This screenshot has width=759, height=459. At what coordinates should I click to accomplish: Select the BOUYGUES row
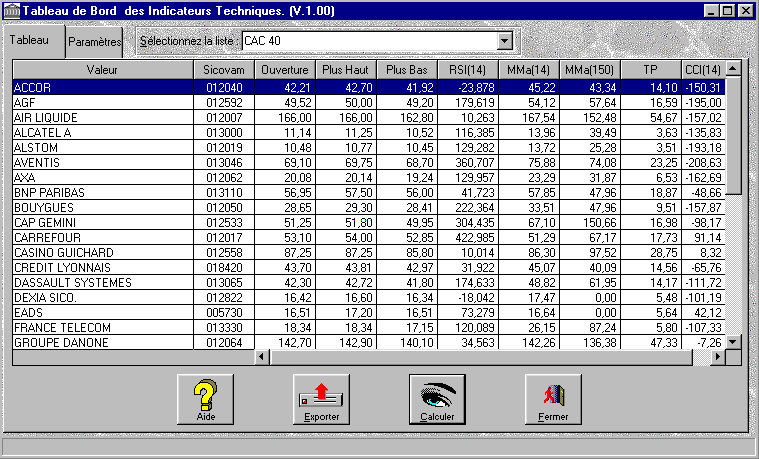pos(369,207)
